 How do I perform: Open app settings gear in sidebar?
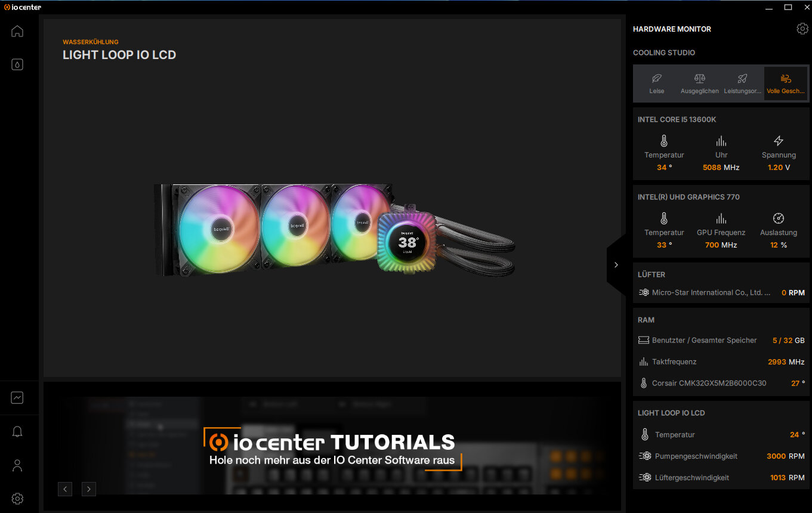pyautogui.click(x=17, y=499)
